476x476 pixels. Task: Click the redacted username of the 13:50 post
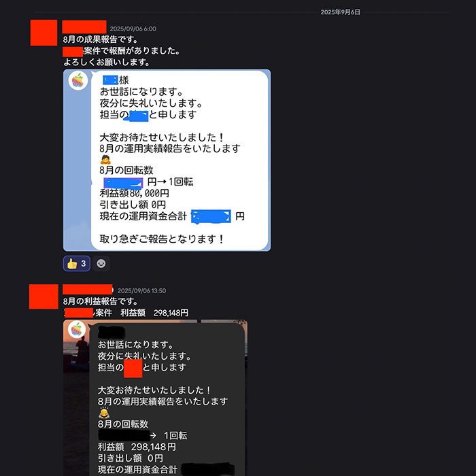click(88, 289)
